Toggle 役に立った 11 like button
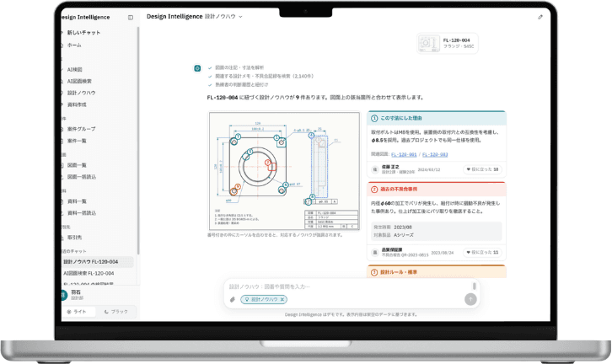 [482, 253]
